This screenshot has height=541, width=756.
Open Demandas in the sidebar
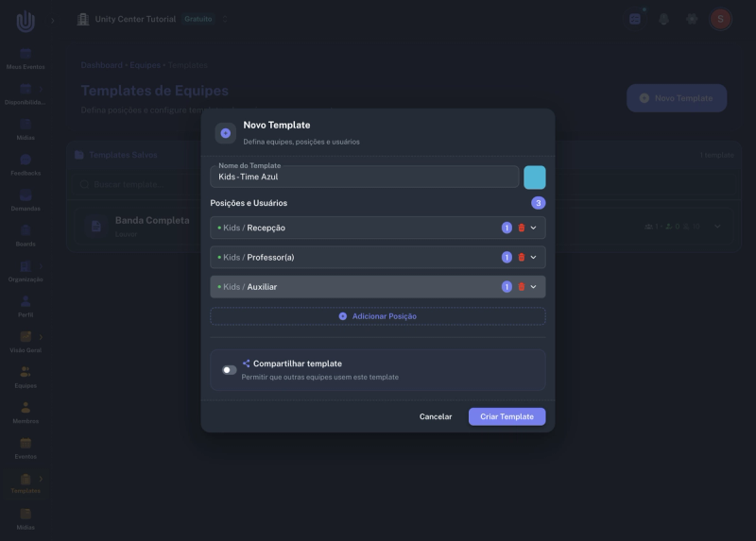(x=26, y=200)
